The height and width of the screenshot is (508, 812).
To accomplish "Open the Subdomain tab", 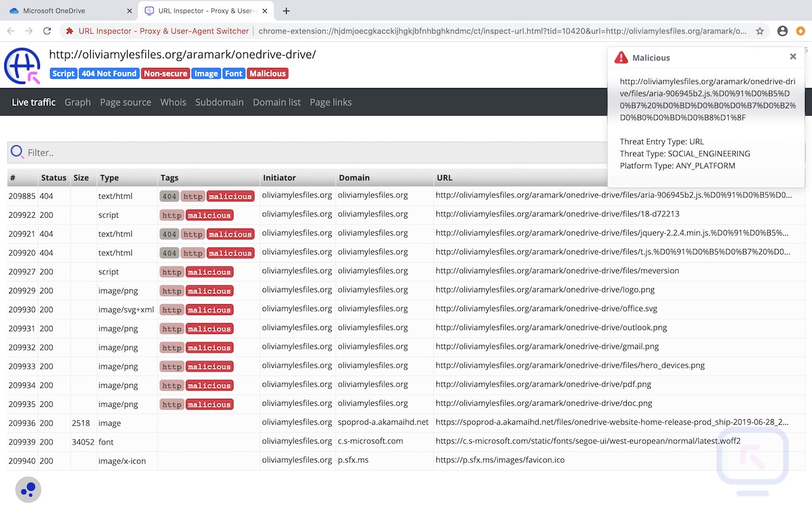I will pos(219,102).
